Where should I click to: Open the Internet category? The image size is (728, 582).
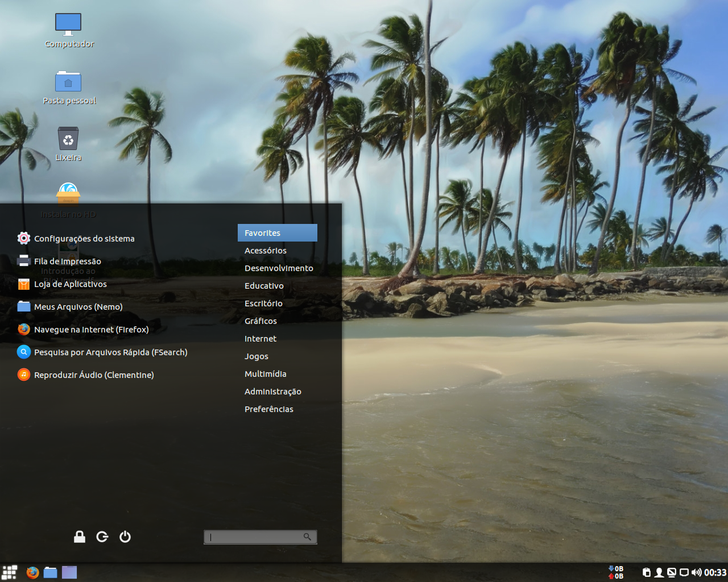click(x=278, y=338)
